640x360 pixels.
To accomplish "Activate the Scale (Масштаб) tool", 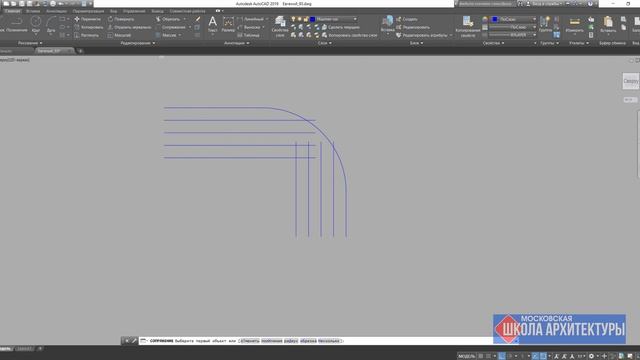I will coord(119,36).
